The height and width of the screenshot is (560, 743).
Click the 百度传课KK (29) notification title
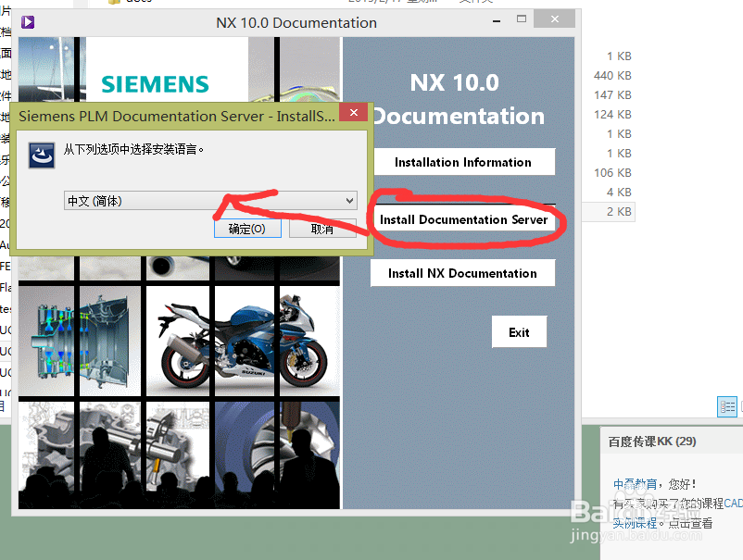tap(652, 442)
